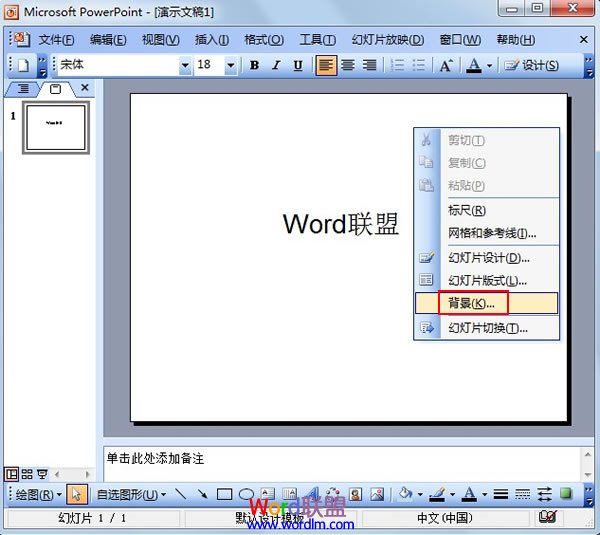Choose 背景(K) from context menu
Viewport: 600px width, 535px height.
coord(486,303)
